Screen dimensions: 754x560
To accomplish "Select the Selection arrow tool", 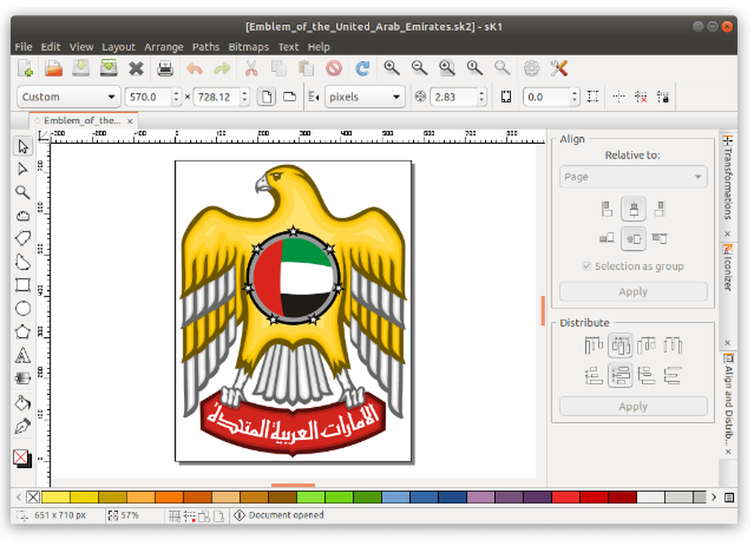I will point(23,147).
